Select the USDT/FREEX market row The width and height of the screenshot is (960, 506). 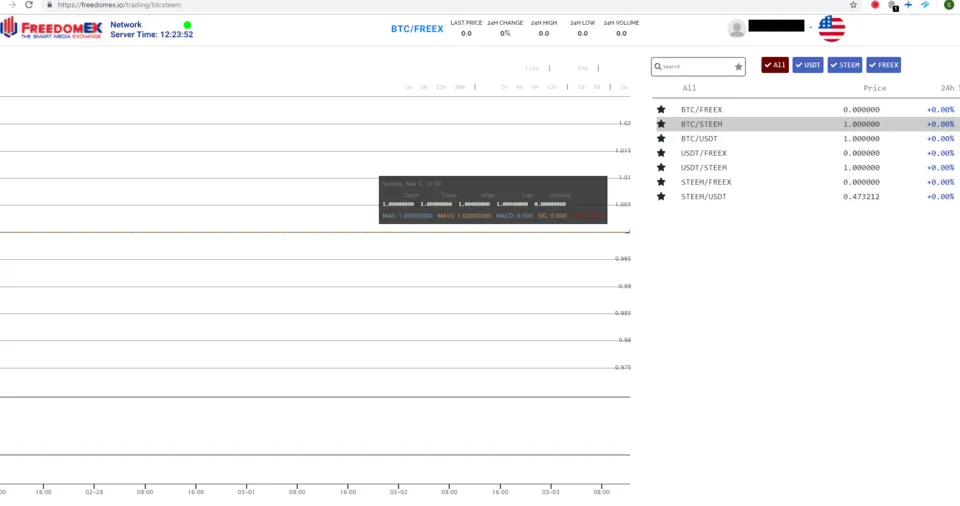[806, 153]
